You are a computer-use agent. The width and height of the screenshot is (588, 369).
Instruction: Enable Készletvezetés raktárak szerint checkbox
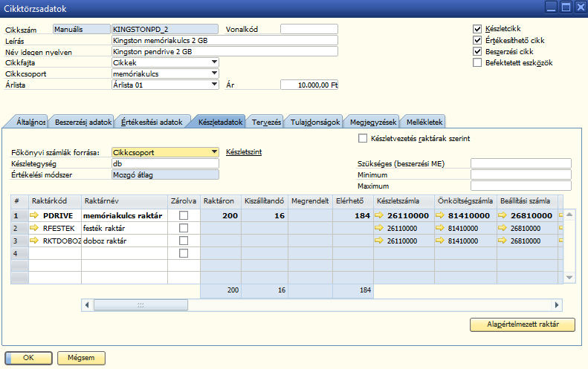coord(363,138)
